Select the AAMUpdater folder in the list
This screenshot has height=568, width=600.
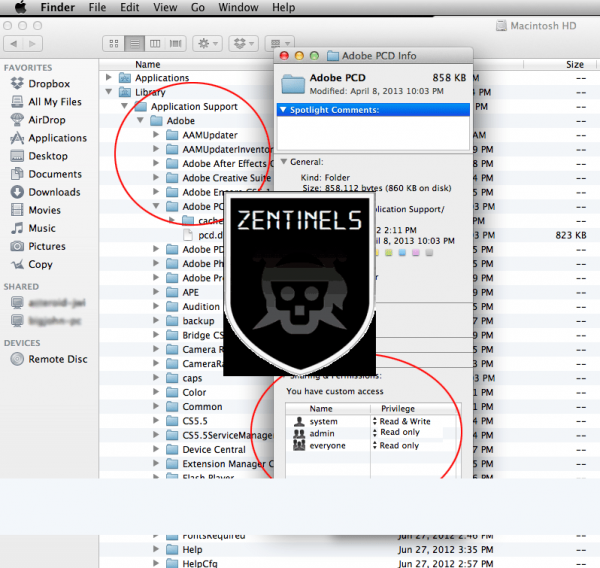209,134
